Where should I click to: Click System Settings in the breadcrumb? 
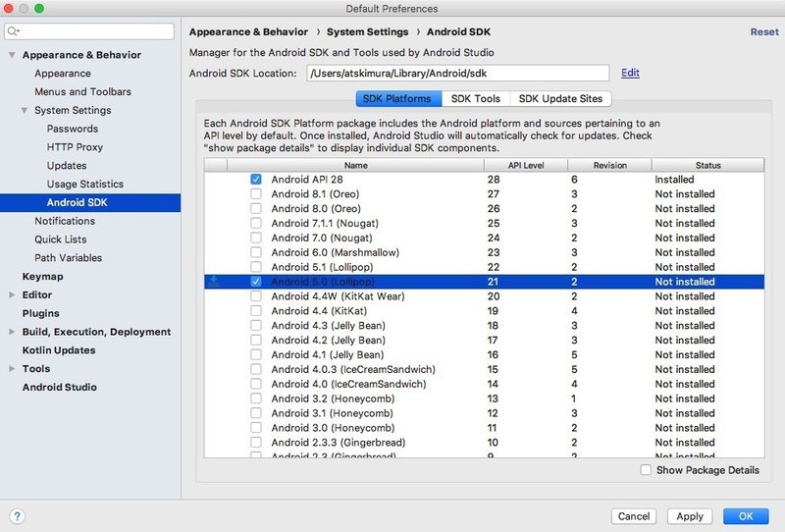coord(367,32)
